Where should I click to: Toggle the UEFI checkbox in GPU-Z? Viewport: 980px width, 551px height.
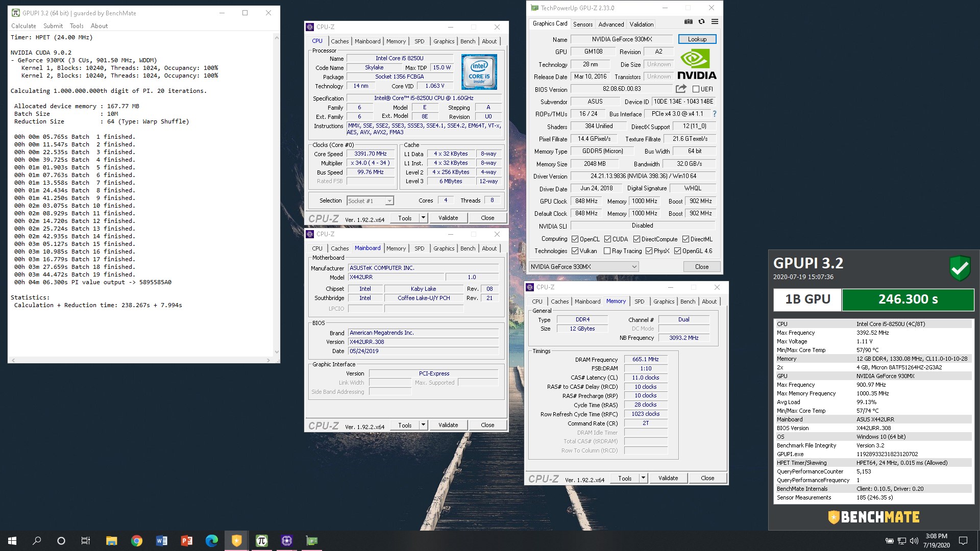(696, 89)
